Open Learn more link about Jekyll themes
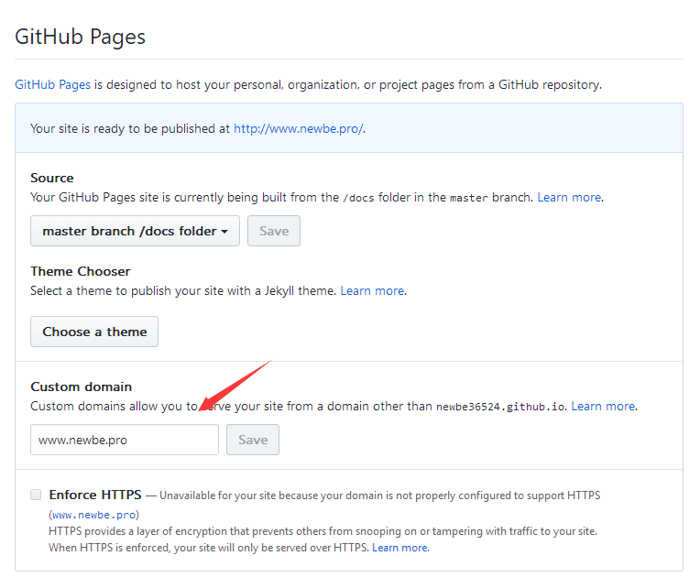This screenshot has height=588, width=700. point(372,290)
